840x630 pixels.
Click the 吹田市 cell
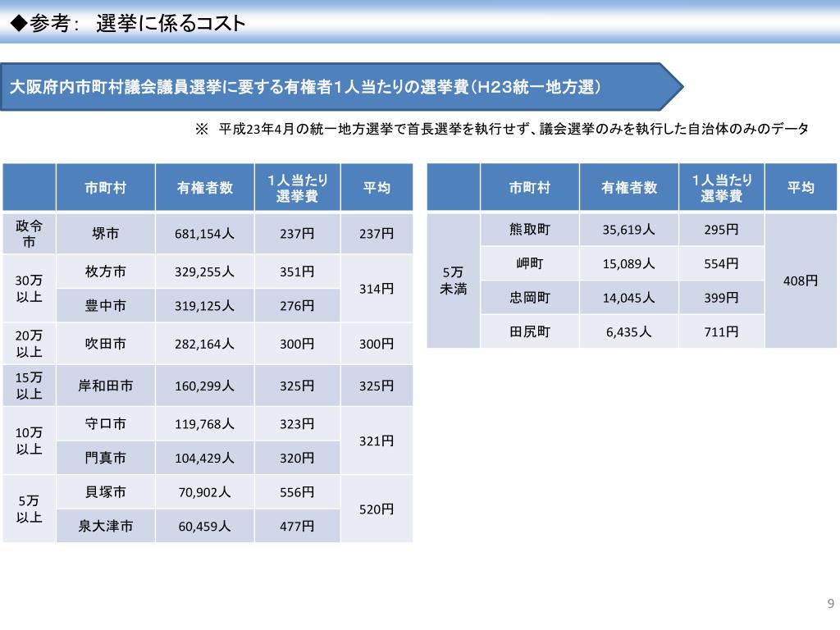coord(106,344)
